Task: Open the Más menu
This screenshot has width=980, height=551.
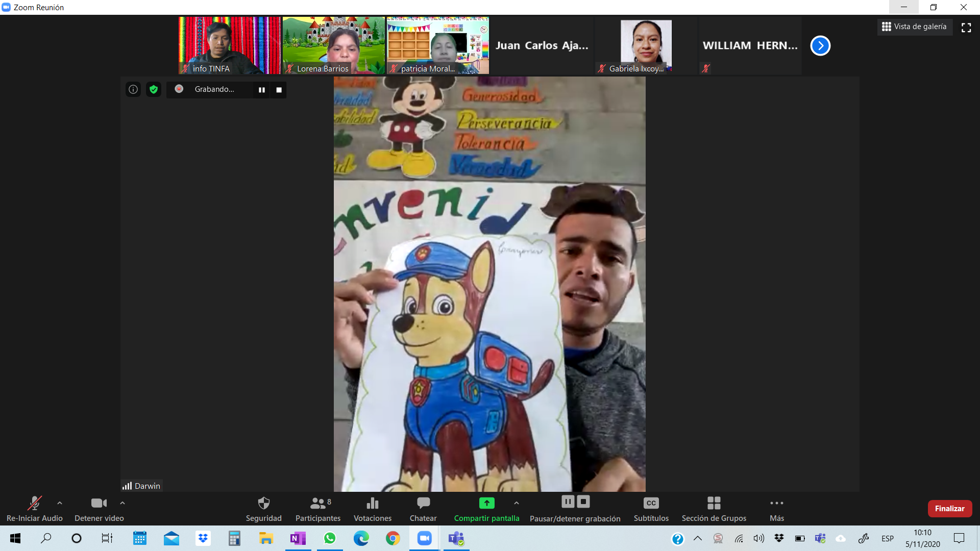Action: (x=776, y=504)
